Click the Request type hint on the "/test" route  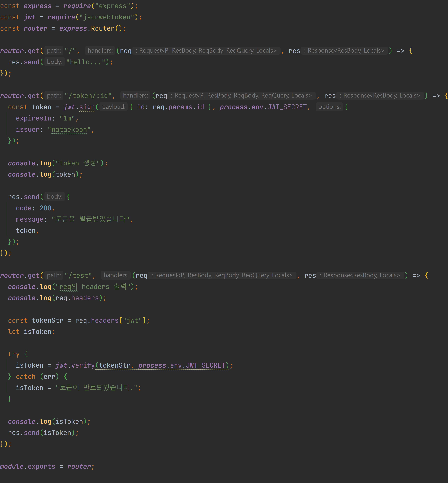(222, 275)
